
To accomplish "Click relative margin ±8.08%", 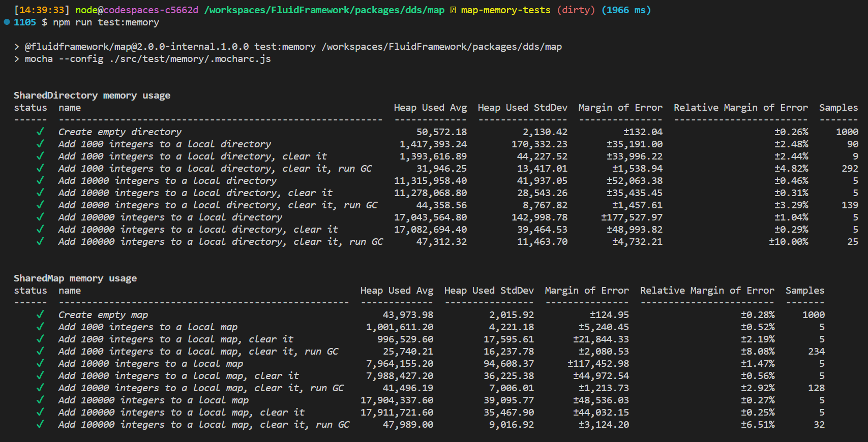I will 758,352.
